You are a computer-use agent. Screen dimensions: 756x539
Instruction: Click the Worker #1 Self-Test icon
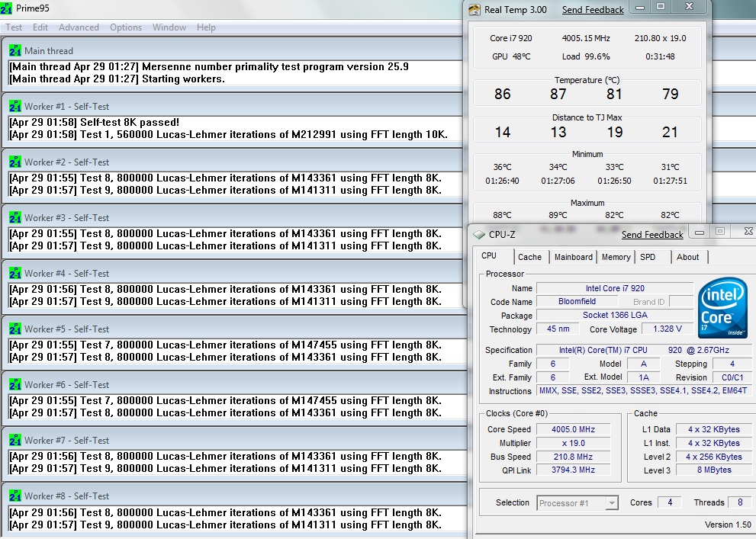pyautogui.click(x=15, y=106)
